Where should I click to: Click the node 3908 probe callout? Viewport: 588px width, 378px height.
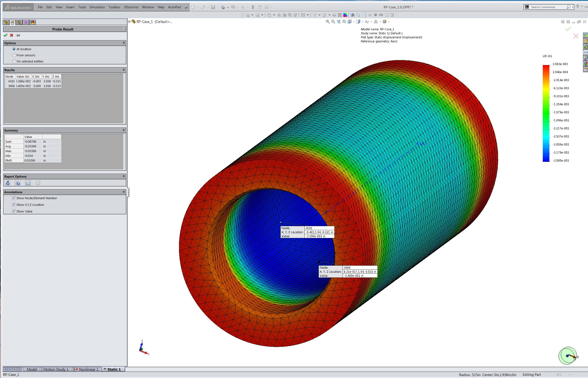[348, 272]
